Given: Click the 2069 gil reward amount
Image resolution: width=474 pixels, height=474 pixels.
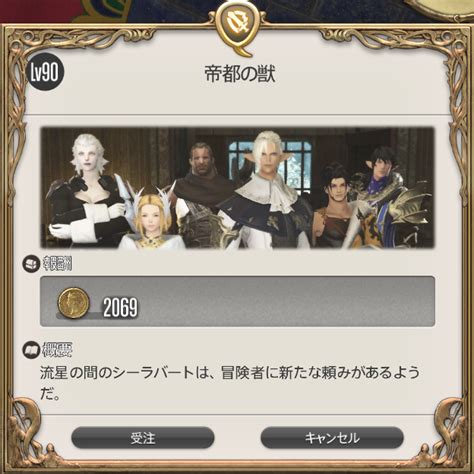Looking at the screenshot, I should click(x=120, y=307).
